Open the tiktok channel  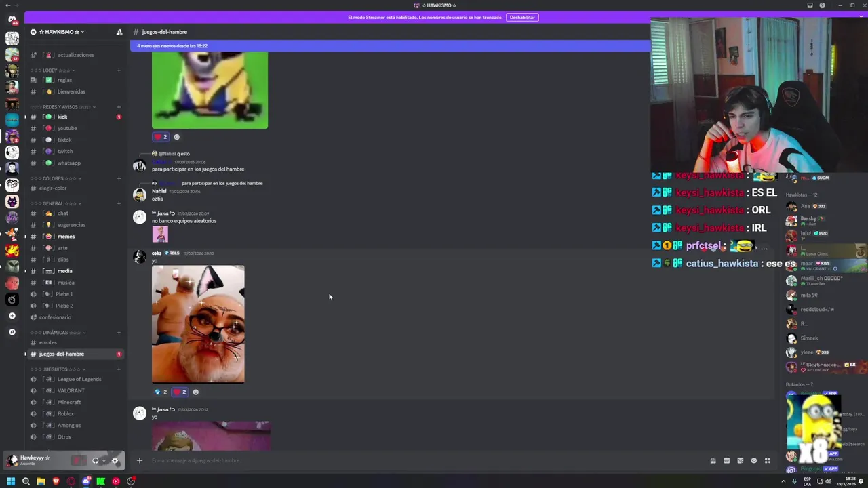pyautogui.click(x=75, y=140)
